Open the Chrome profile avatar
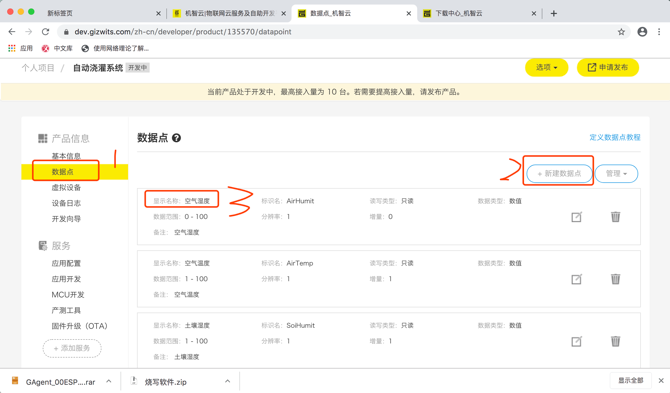Viewport: 670px width, 393px height. (642, 32)
